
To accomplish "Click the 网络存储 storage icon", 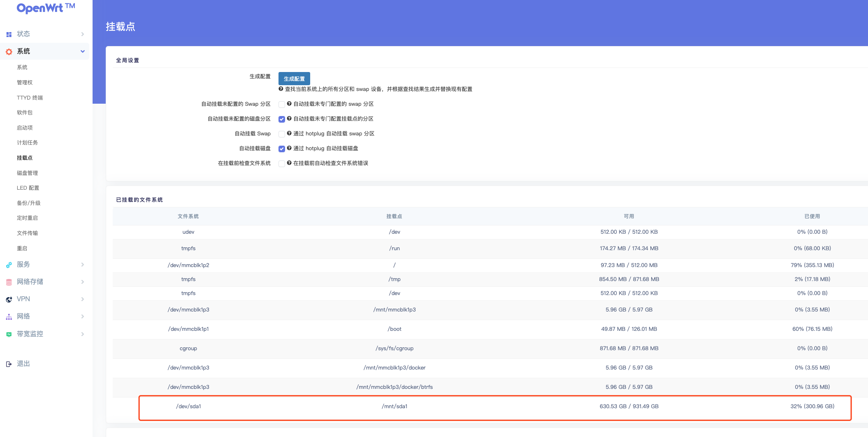I will (x=8, y=281).
